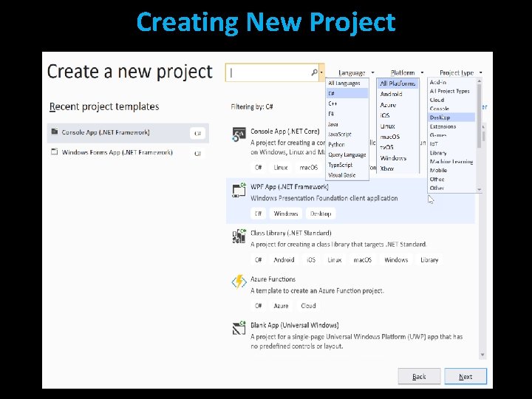This screenshot has height=399, width=532.
Task: Select recent Windows Forms App (.NET Framework) template
Action: [x=128, y=152]
